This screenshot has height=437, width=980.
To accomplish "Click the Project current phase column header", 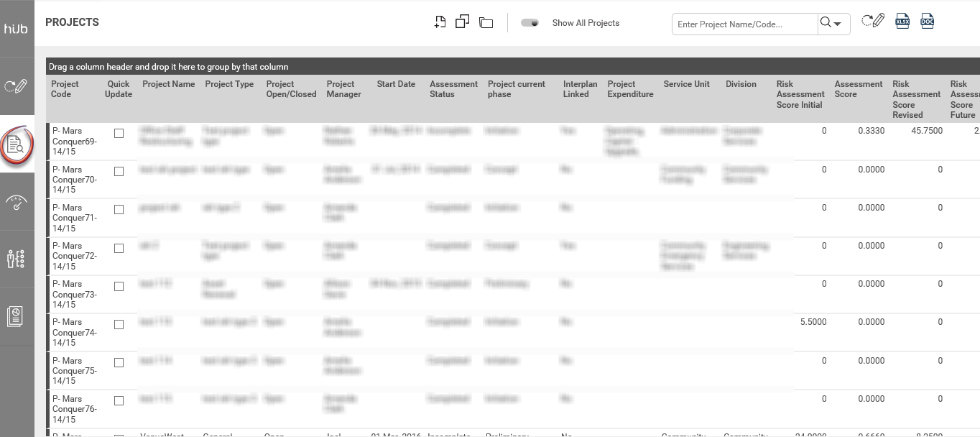I will [x=517, y=89].
